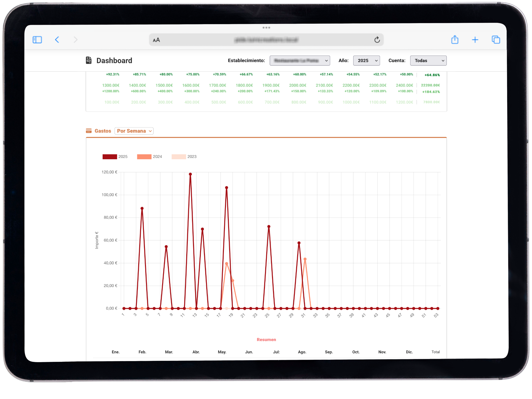Show the Safari sidebar

[37, 40]
